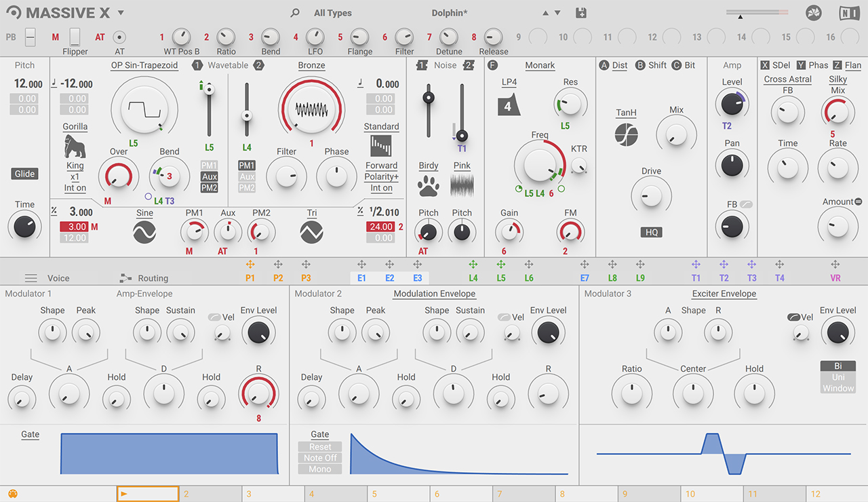Click Note Off in Modulator 2

click(320, 458)
